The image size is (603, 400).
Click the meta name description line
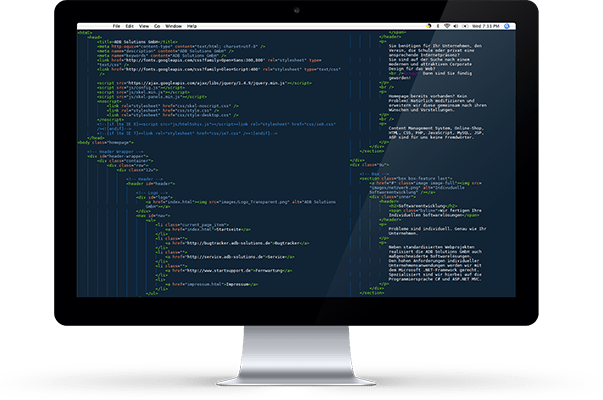coord(165,51)
